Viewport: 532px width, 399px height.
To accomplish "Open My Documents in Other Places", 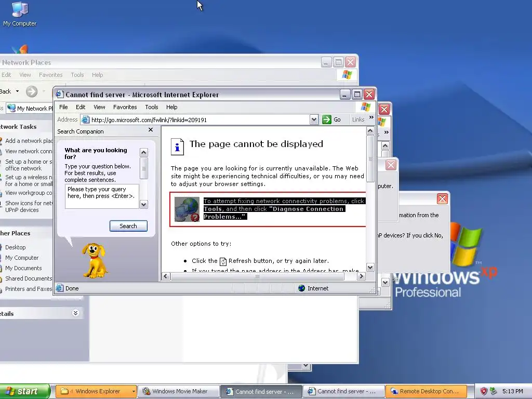I will coord(23,268).
